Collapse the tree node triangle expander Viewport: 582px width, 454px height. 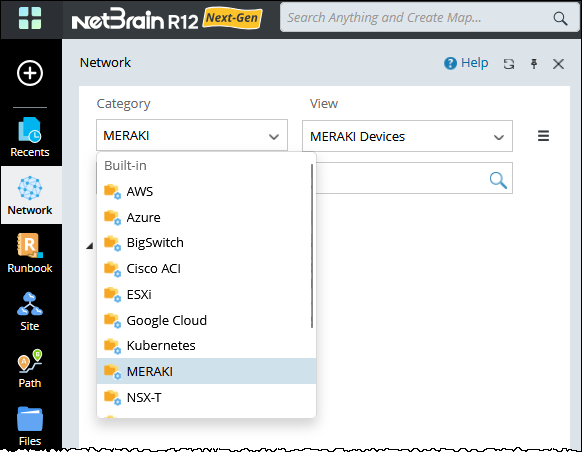[89, 246]
